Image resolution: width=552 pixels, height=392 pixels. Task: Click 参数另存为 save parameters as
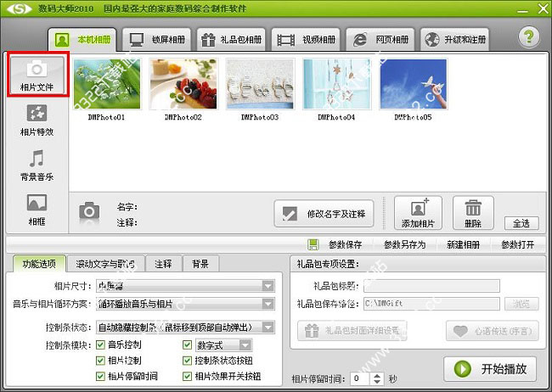404,244
